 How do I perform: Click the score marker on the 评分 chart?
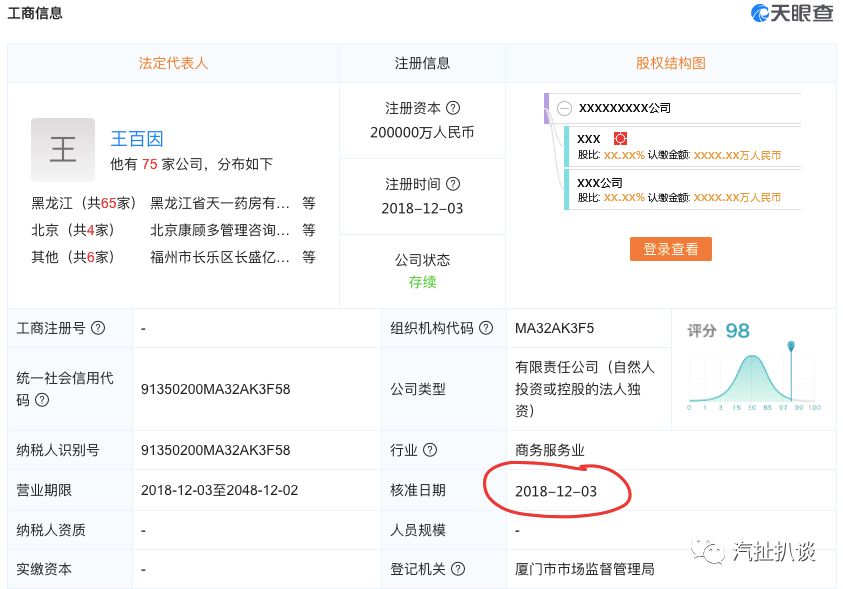coord(791,347)
